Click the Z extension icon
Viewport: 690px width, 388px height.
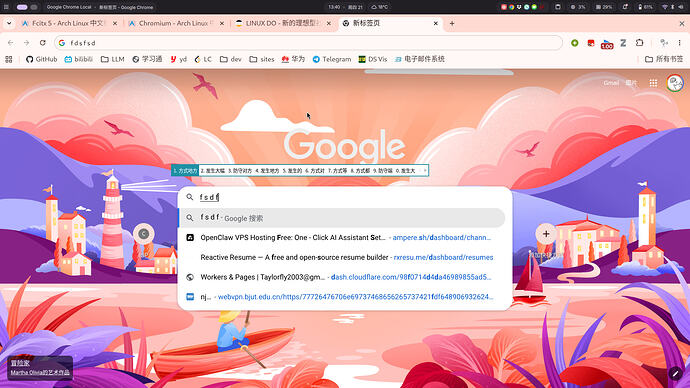(x=623, y=43)
